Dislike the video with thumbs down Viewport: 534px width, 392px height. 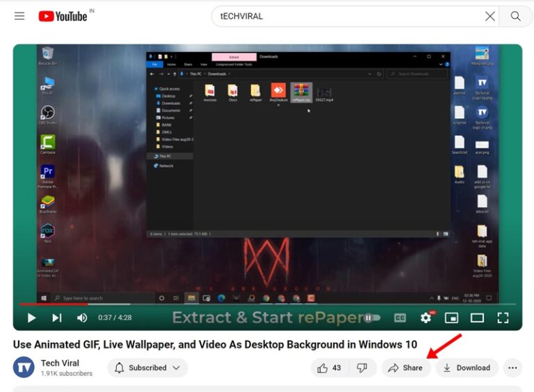click(362, 368)
